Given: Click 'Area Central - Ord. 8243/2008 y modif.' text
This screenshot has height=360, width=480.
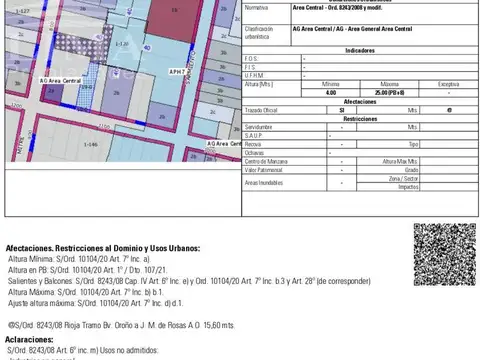Looking at the screenshot, I should (x=337, y=7).
